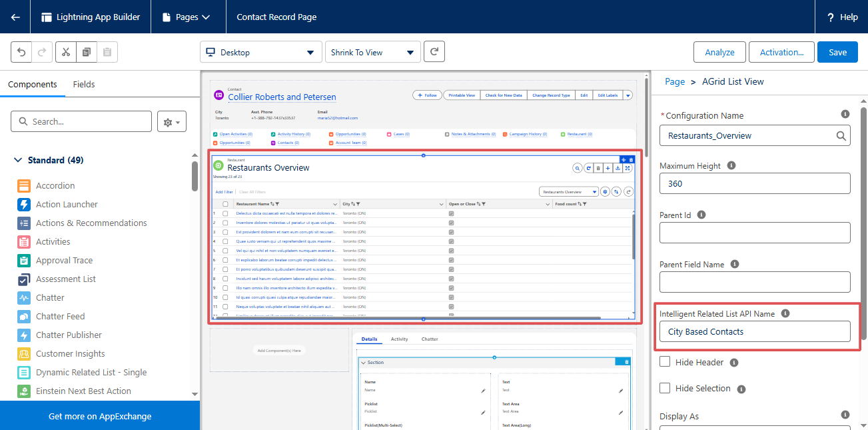Click the Display As info icon
This screenshot has height=430, width=868.
tap(845, 415)
